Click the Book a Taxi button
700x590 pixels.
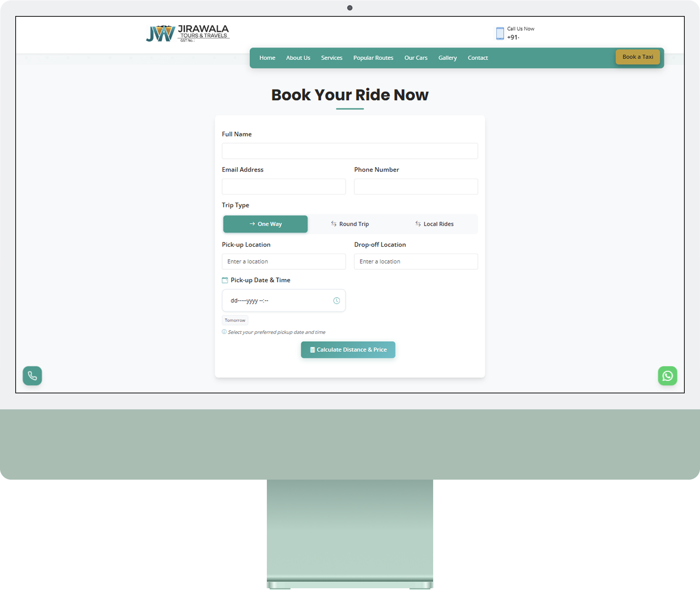tap(638, 57)
